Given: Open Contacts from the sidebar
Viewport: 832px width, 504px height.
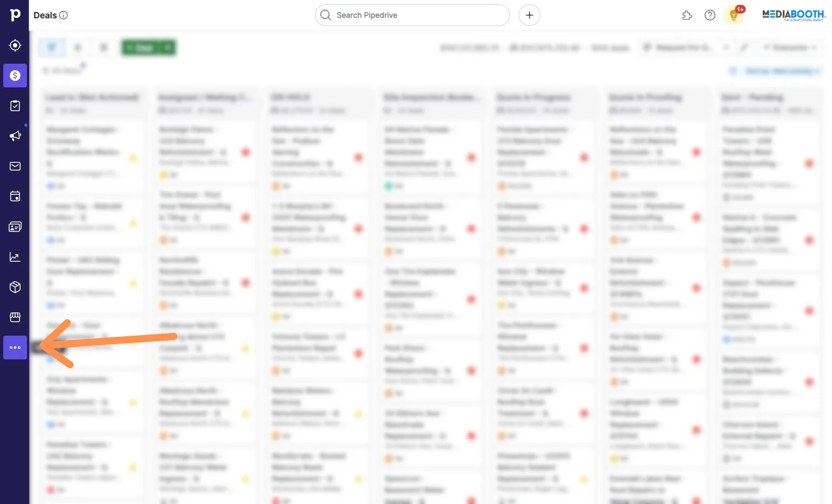Looking at the screenshot, I should (x=15, y=226).
